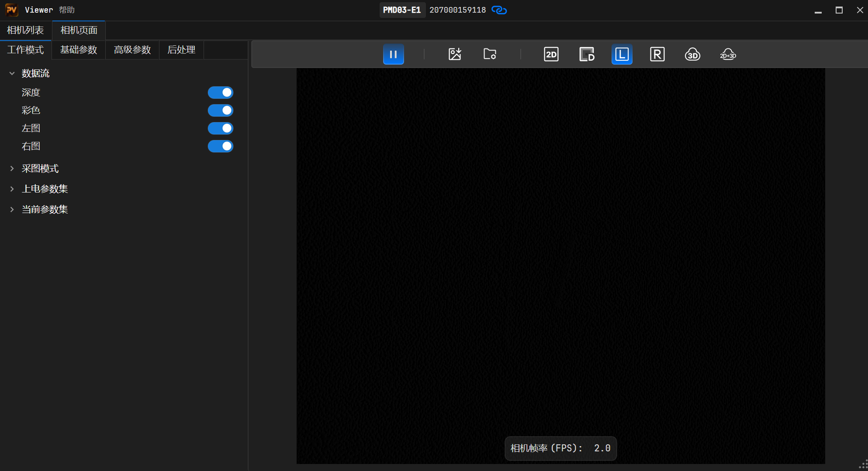Open the 帮助 help menu

[67, 10]
